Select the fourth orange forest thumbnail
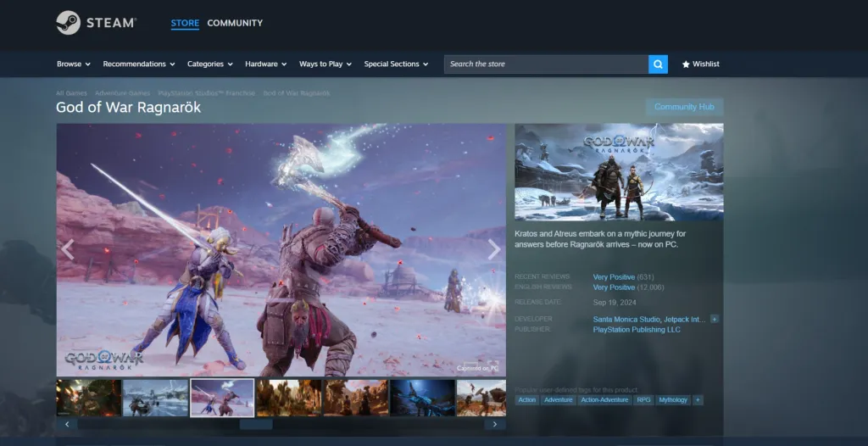The width and height of the screenshot is (868, 446). 289,398
